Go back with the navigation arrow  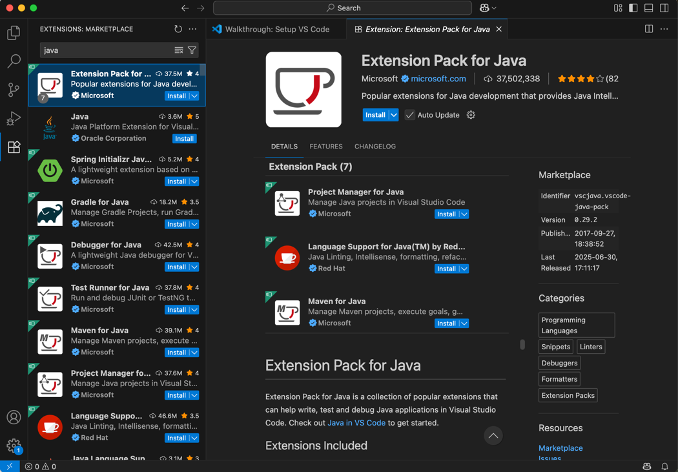[185, 8]
